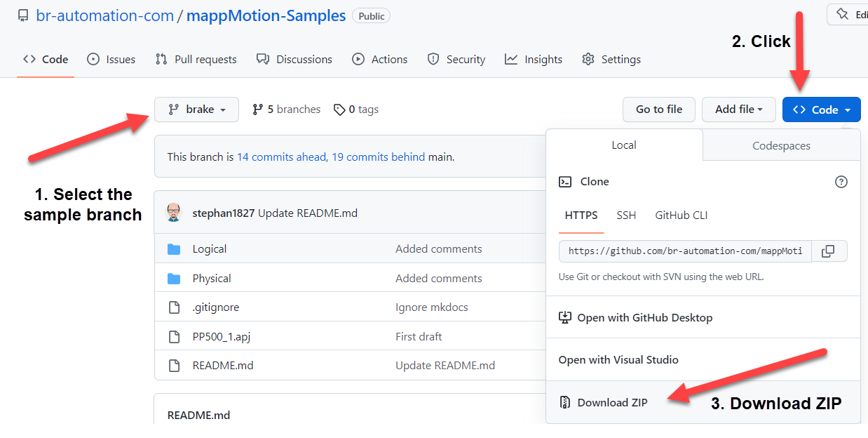Screen dimensions: 868x438
Task: Open the PP500_1.apj file
Action: 222,337
